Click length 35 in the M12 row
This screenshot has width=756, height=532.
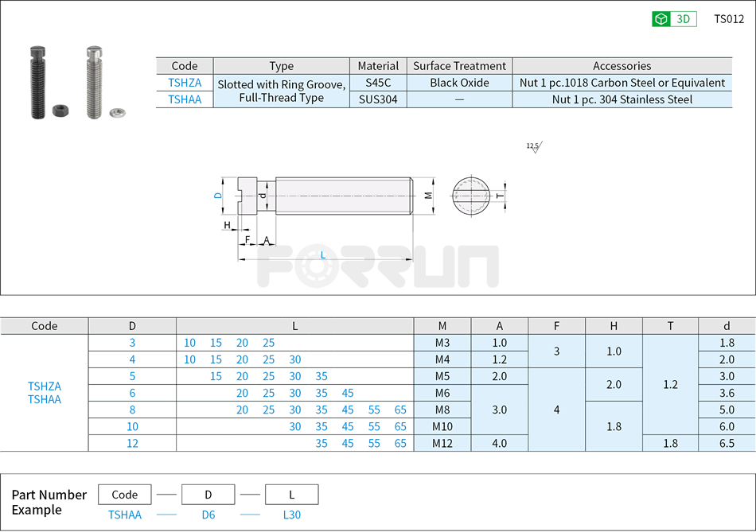tap(321, 443)
